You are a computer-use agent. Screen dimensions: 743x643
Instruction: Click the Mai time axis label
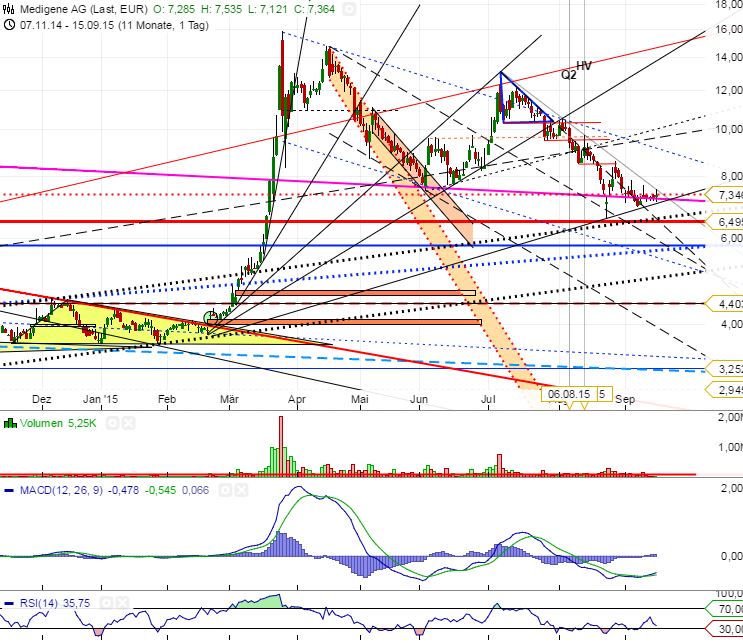point(360,399)
